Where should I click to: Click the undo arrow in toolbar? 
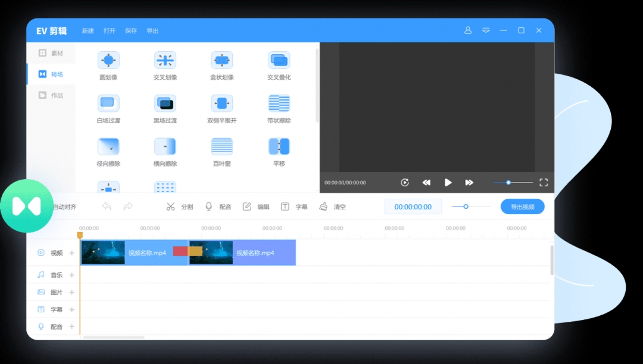pyautogui.click(x=107, y=206)
